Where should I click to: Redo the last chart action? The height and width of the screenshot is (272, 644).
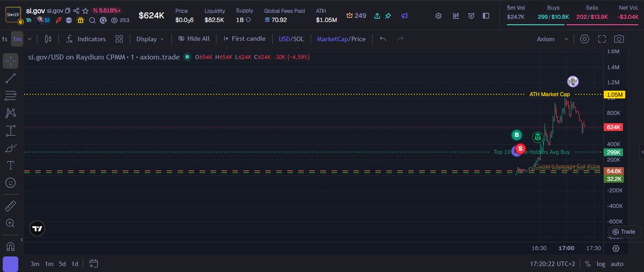coord(400,39)
